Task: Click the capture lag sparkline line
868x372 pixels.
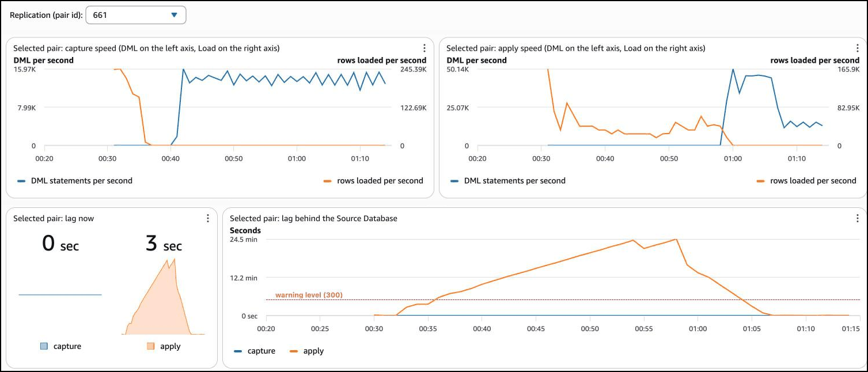Action: tap(60, 295)
